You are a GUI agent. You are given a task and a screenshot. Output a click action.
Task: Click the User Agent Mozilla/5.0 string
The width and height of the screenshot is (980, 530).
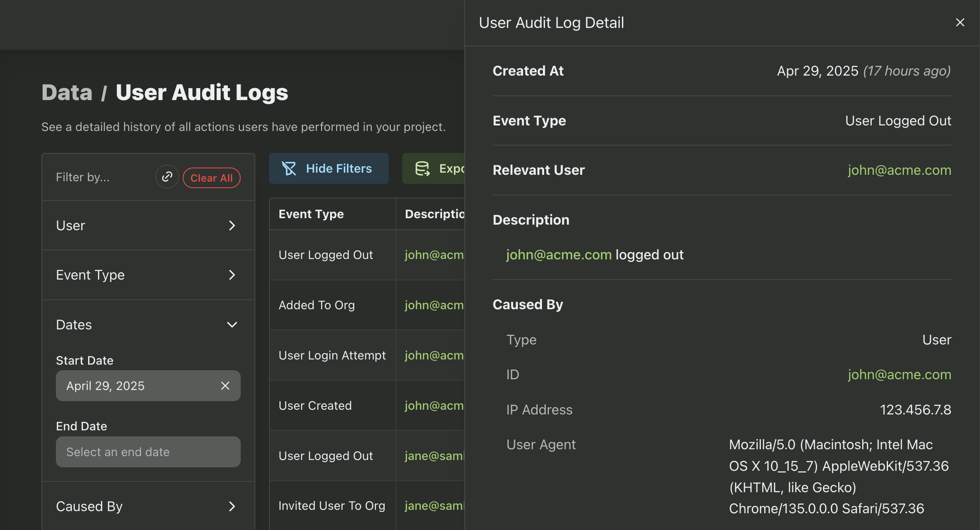tap(839, 476)
